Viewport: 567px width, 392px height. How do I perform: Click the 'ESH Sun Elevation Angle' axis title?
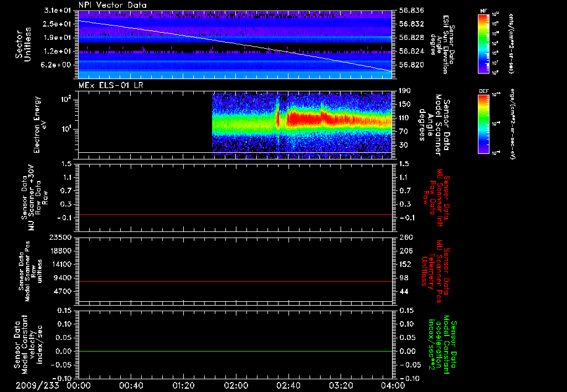click(x=442, y=44)
